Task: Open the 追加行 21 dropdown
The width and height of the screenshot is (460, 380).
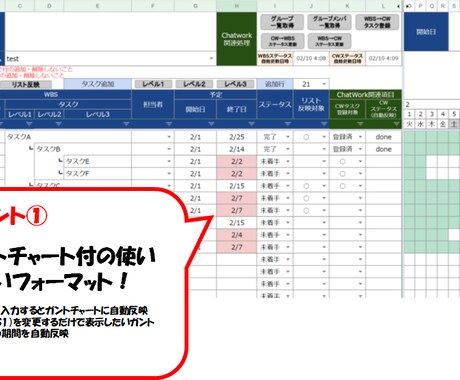Action: pos(324,84)
